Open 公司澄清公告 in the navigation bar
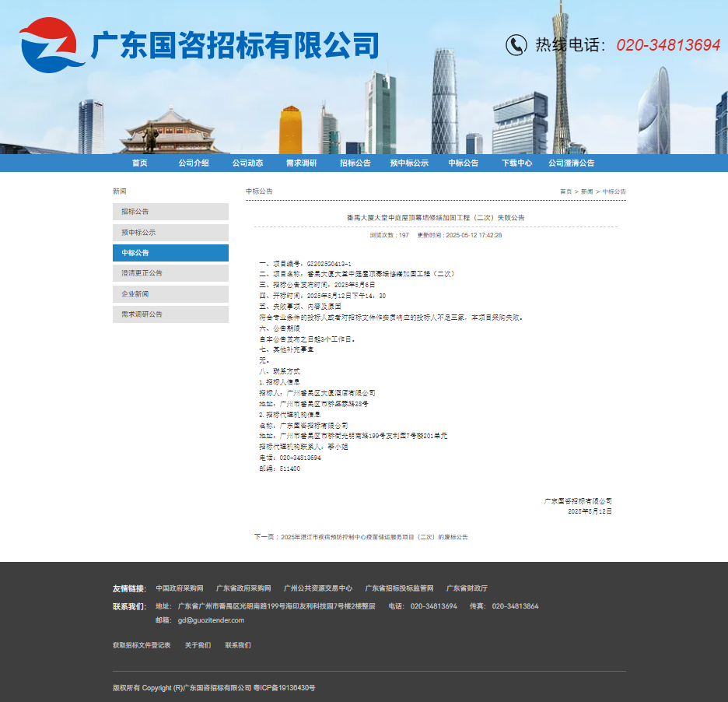 571,163
